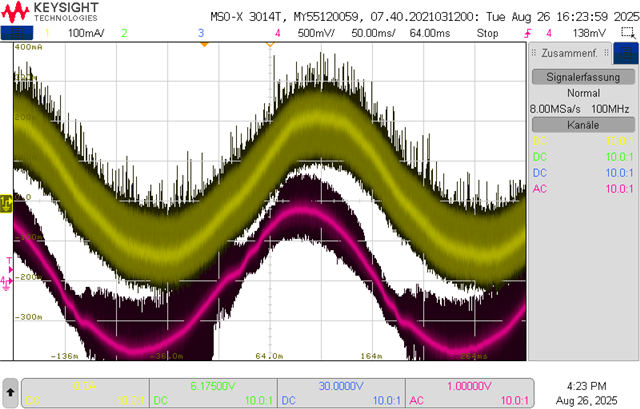Click the 500mV/ channel 4 scale value
The image size is (640, 409).
[316, 33]
